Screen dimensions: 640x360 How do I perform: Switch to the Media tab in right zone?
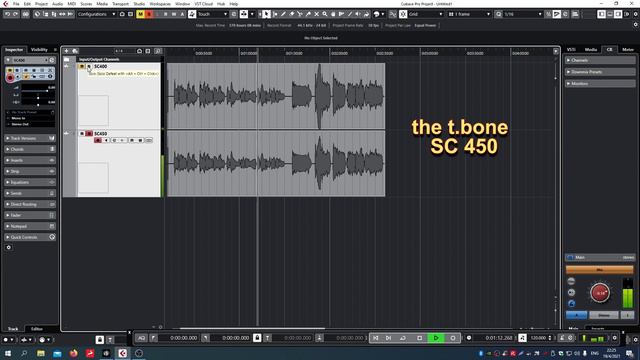(x=591, y=49)
